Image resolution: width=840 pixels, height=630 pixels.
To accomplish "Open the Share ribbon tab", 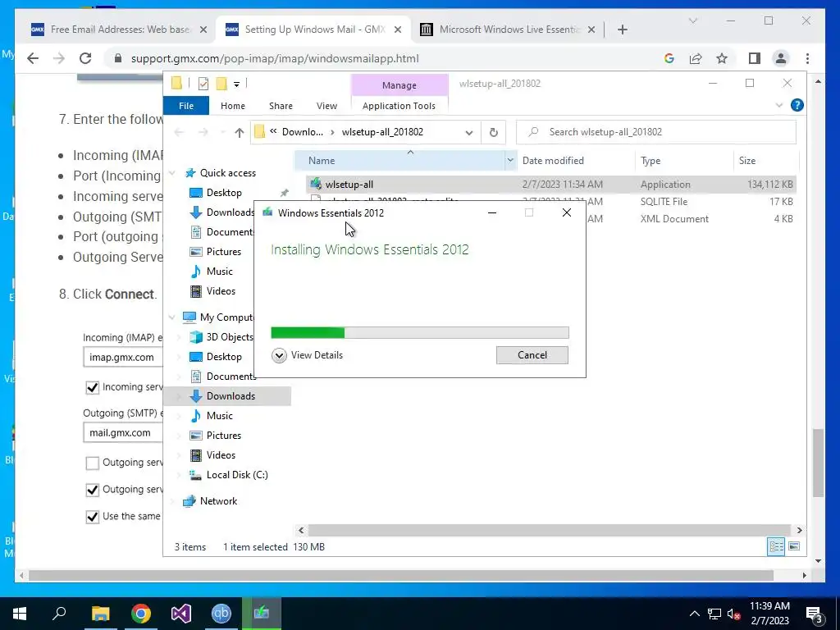I will point(281,106).
